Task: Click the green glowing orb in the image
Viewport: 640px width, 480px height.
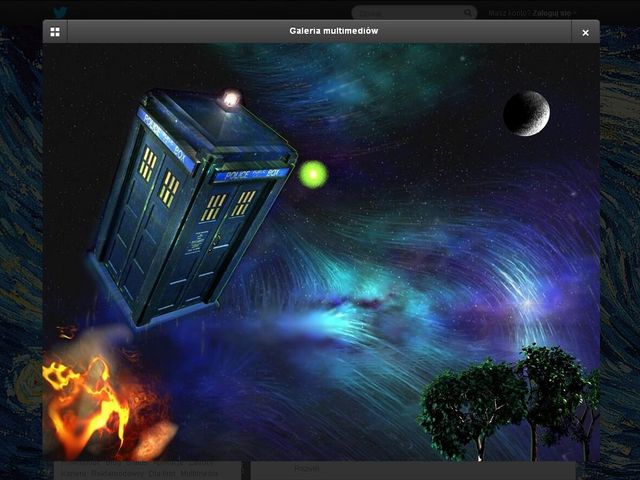Action: point(313,174)
